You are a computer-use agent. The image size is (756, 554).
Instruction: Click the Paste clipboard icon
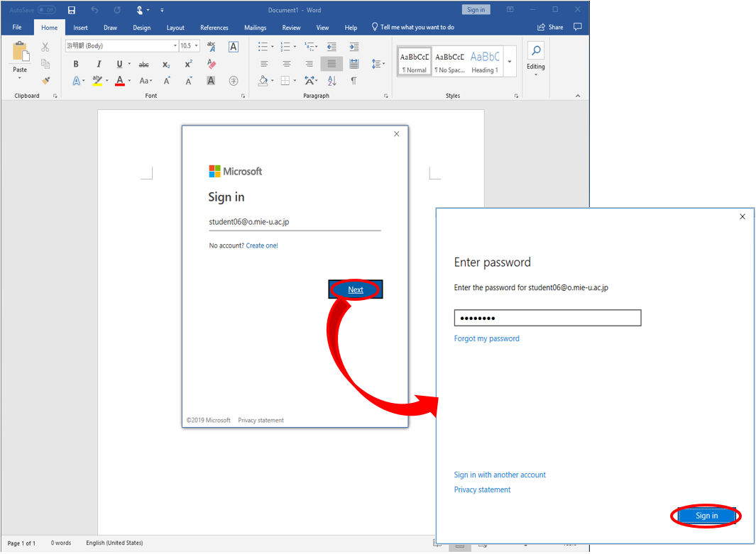coord(21,52)
